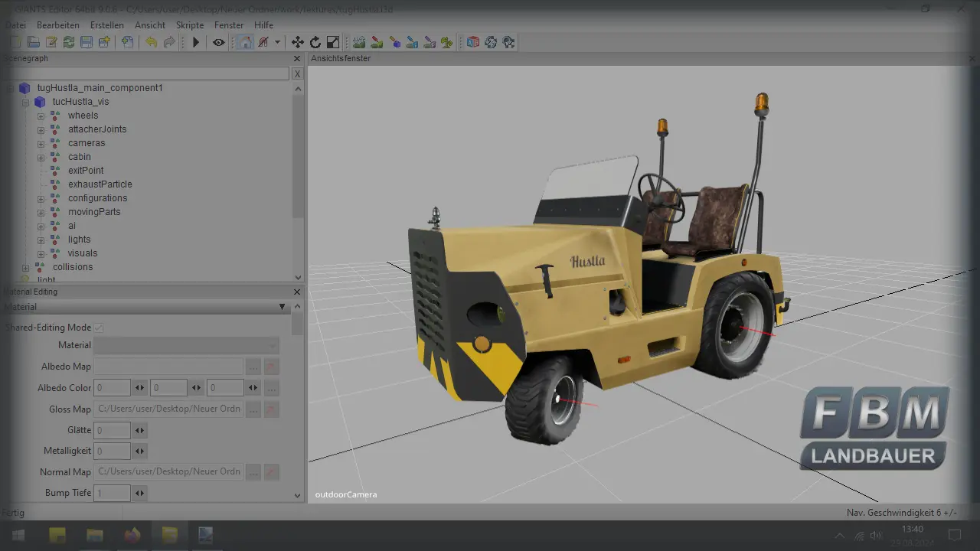Browse for Normal Map with ... button
This screenshot has height=551, width=980.
[x=253, y=472]
